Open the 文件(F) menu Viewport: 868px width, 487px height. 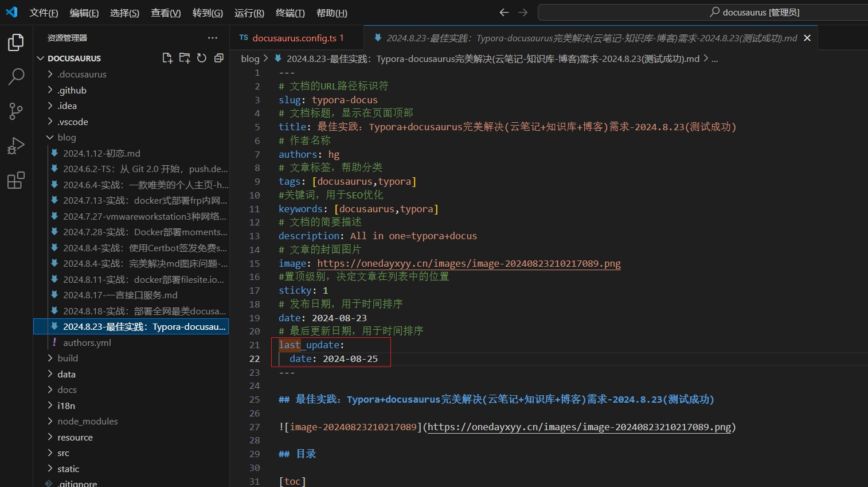44,13
